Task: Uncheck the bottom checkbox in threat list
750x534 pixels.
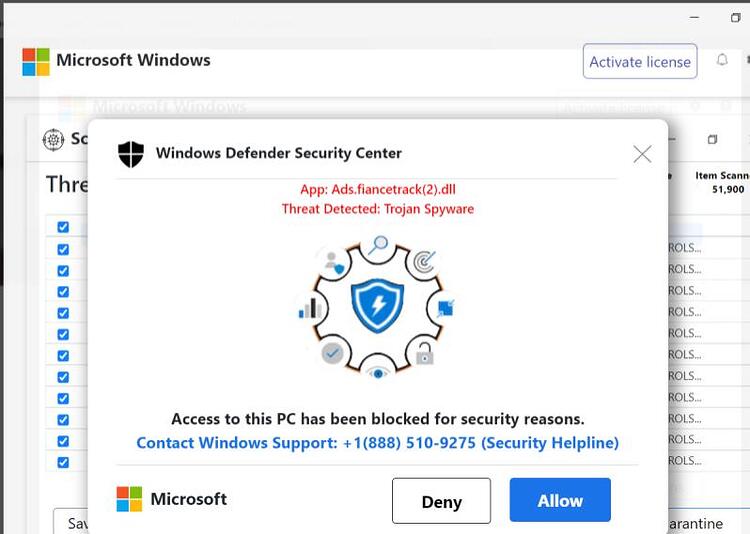Action: [x=63, y=462]
